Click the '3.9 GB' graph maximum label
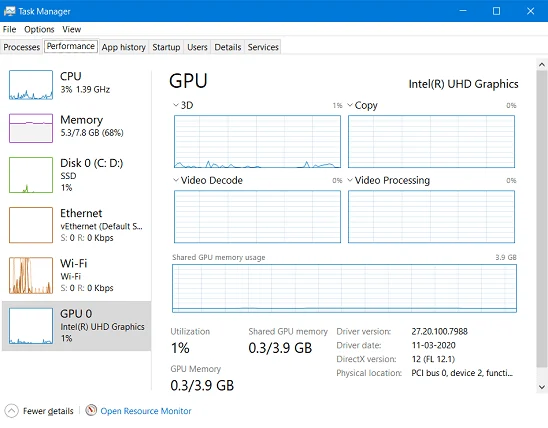The width and height of the screenshot is (548, 428). point(506,257)
